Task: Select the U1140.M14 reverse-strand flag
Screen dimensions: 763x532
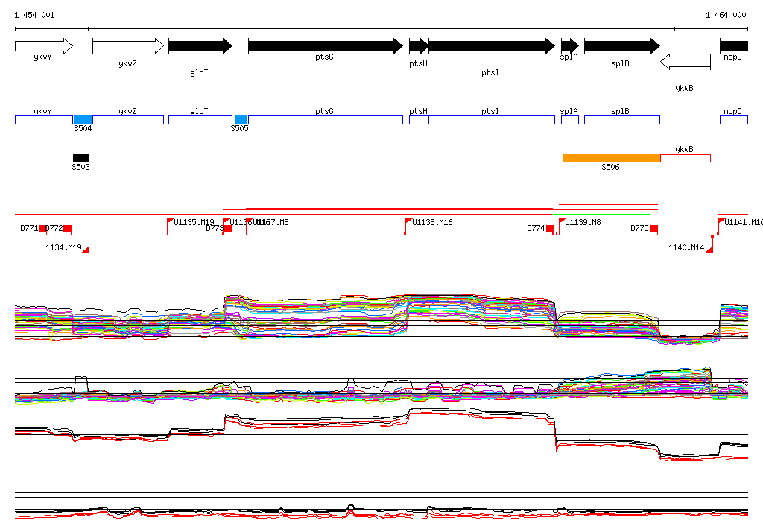Action: pos(709,248)
